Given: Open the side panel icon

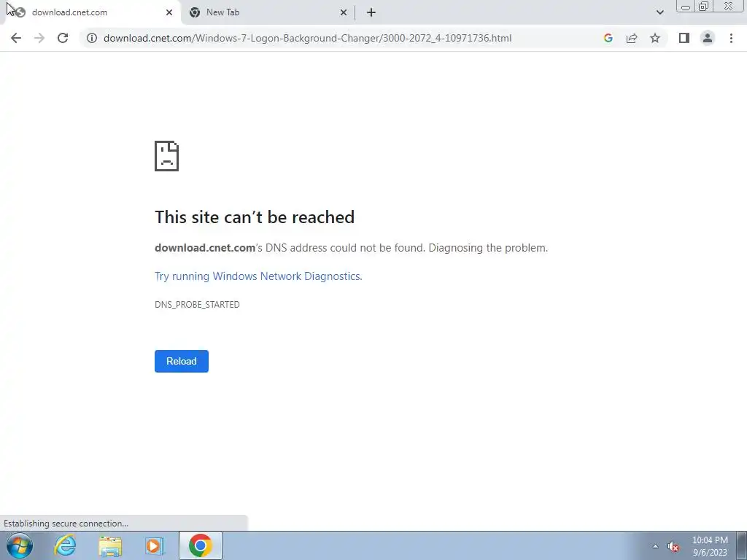Looking at the screenshot, I should pyautogui.click(x=684, y=38).
